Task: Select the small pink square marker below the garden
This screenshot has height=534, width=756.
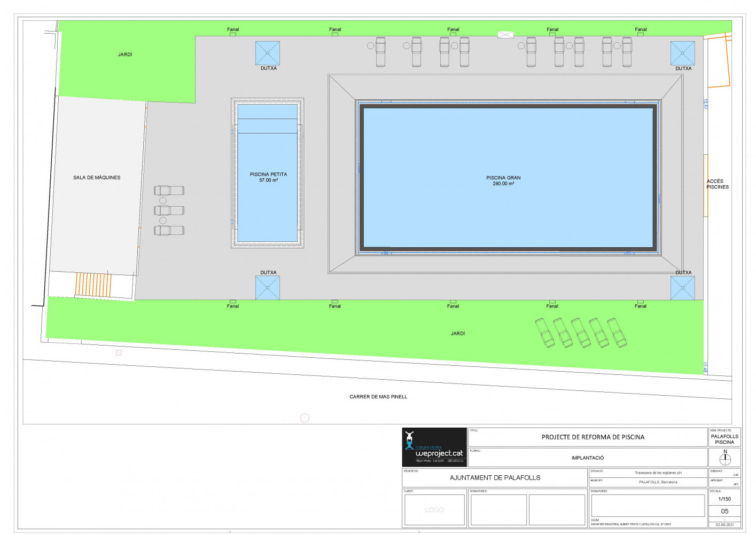Action: (119, 352)
